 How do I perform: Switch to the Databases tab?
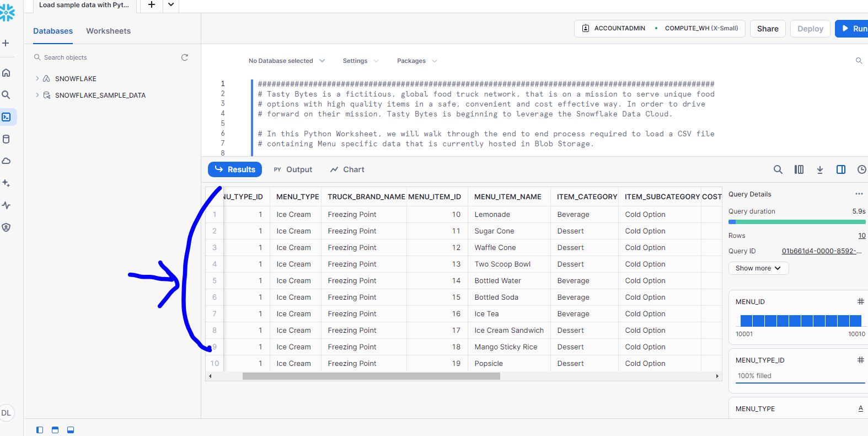[53, 31]
